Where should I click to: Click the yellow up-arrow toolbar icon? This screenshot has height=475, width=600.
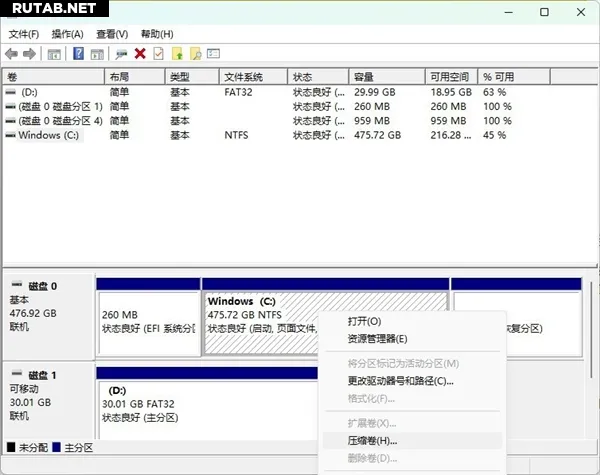tap(177, 53)
